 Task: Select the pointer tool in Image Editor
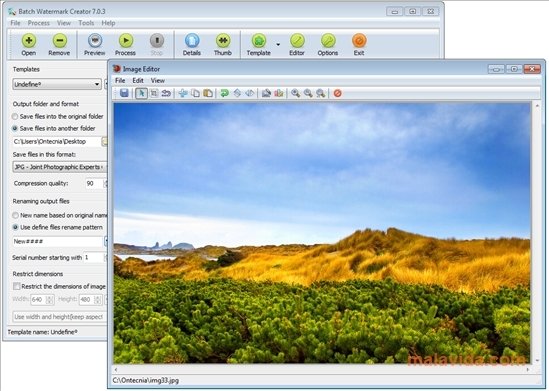coord(141,93)
